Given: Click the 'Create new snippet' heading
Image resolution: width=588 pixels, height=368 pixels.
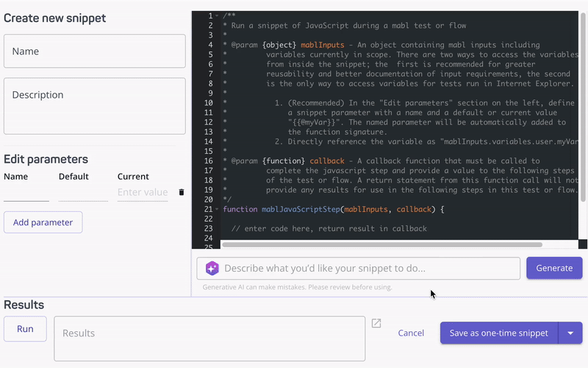Looking at the screenshot, I should [54, 18].
